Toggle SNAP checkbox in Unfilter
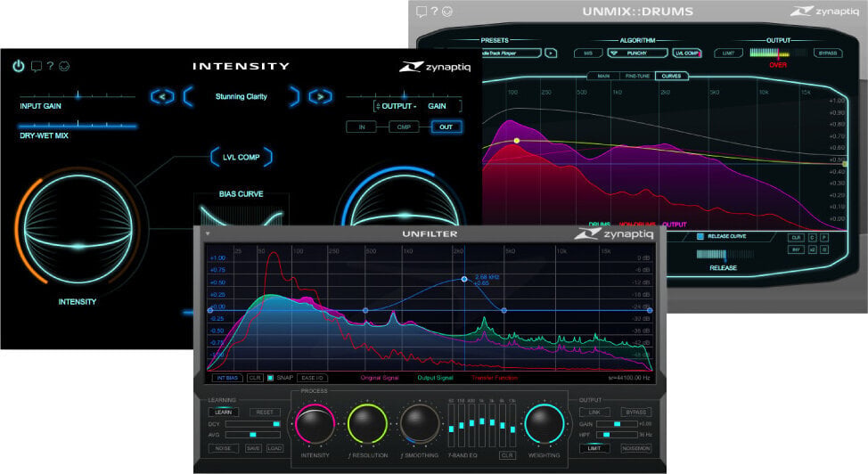The height and width of the screenshot is (474, 868). [x=271, y=378]
